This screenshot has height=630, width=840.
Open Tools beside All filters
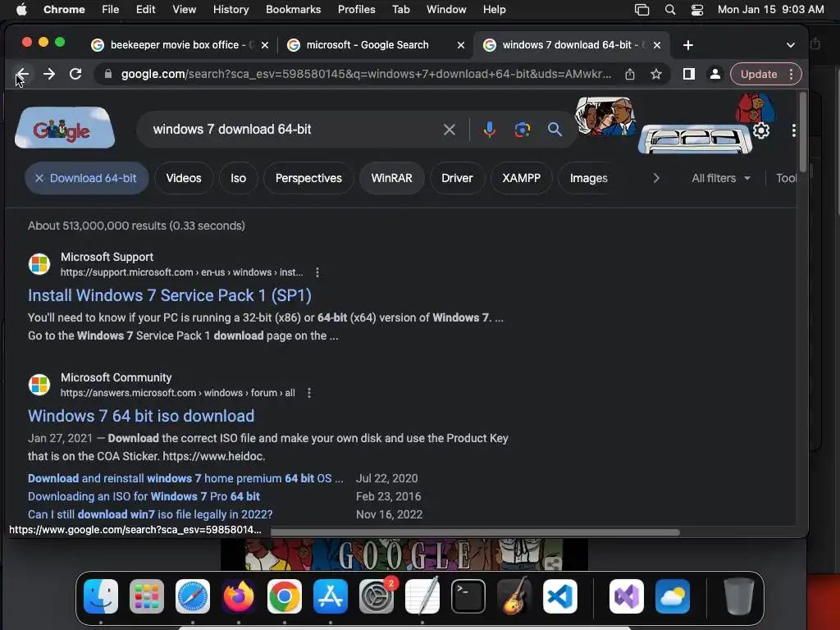tap(787, 178)
